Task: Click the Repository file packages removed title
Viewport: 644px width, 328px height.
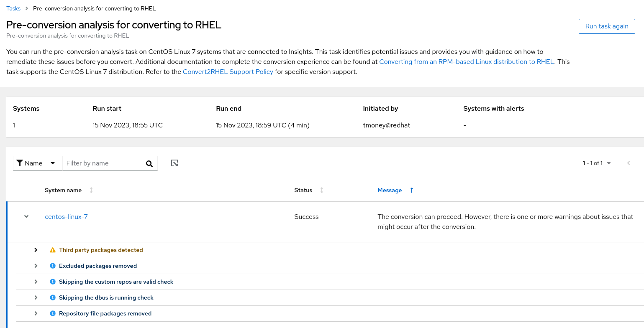Action: click(105, 313)
